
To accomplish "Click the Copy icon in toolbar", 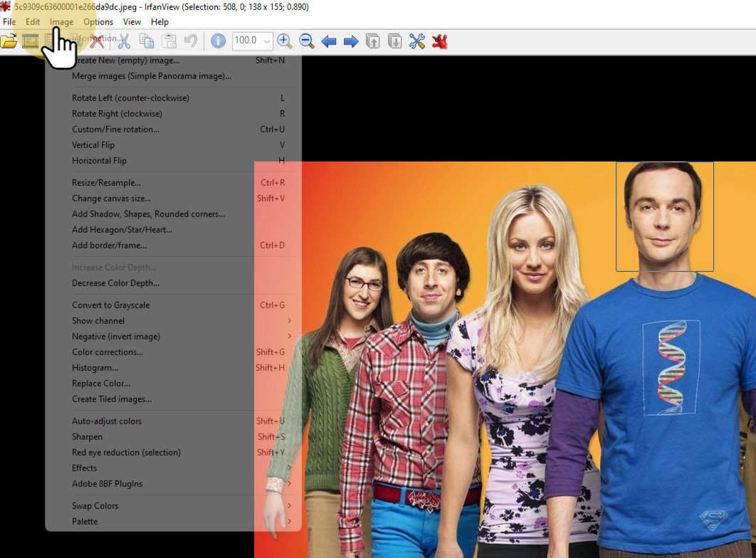I will [147, 41].
